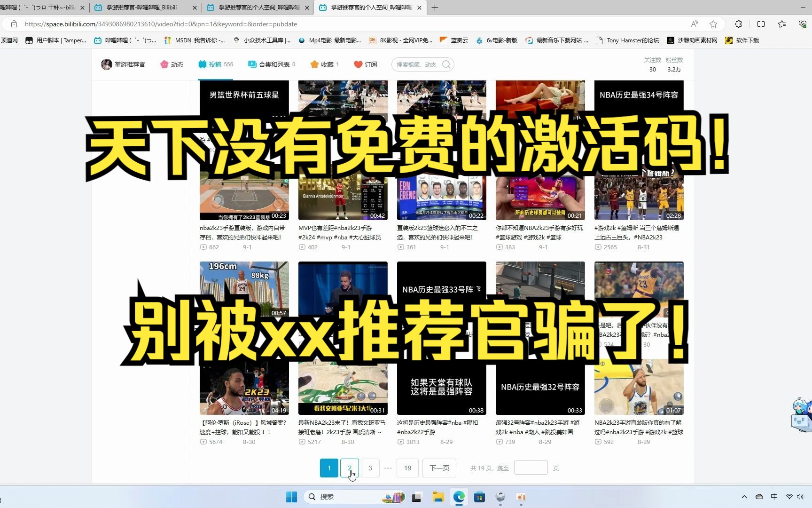This screenshot has width=812, height=508.
Task: Open video title 直装版2k23篮球迷必入的不二之选
Action: point(437,232)
